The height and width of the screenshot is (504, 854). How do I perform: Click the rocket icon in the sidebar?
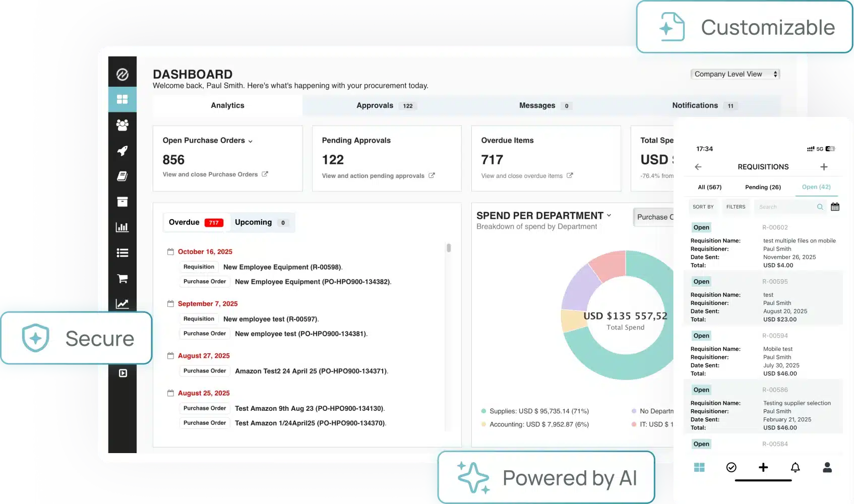[x=122, y=151]
